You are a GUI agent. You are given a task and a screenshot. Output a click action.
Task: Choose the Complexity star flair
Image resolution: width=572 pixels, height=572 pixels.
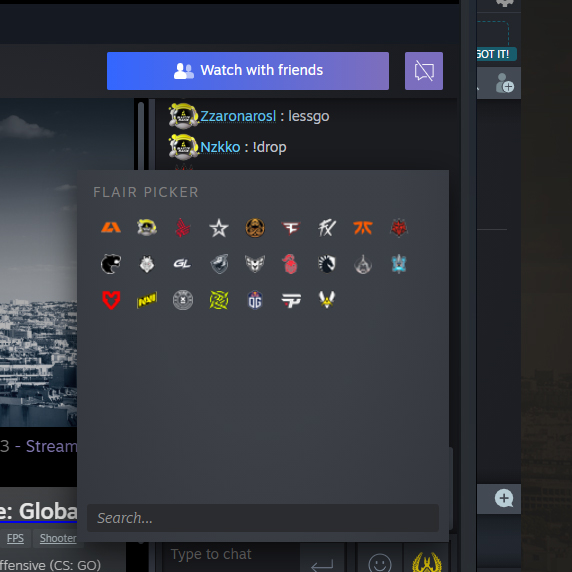pyautogui.click(x=219, y=228)
